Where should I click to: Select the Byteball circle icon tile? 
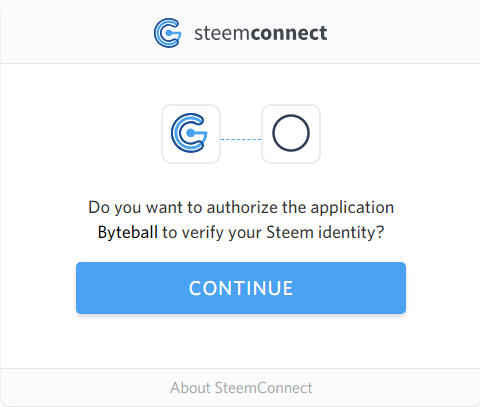tap(291, 134)
